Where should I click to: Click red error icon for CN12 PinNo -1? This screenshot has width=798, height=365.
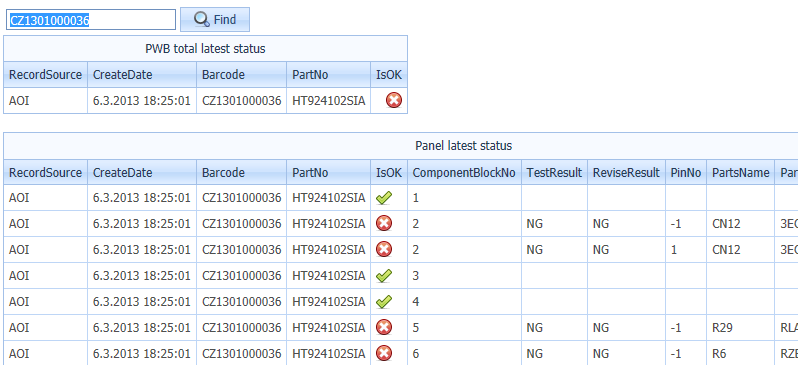384,223
